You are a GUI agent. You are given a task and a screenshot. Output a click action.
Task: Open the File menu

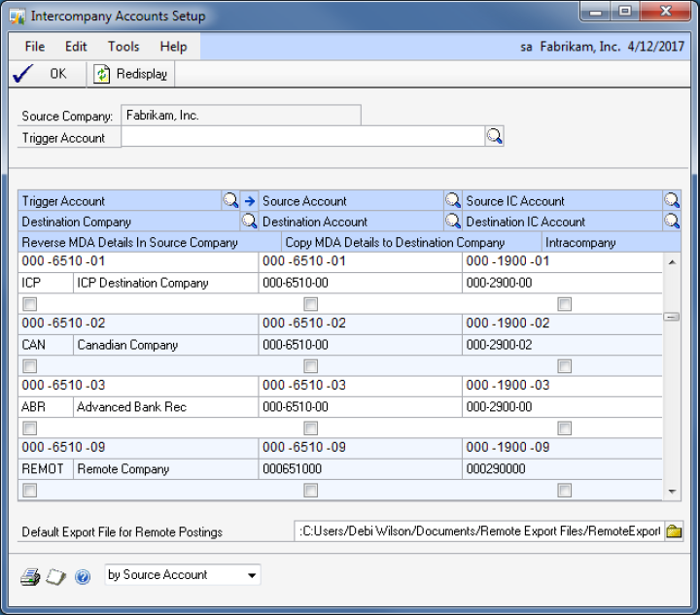point(35,47)
